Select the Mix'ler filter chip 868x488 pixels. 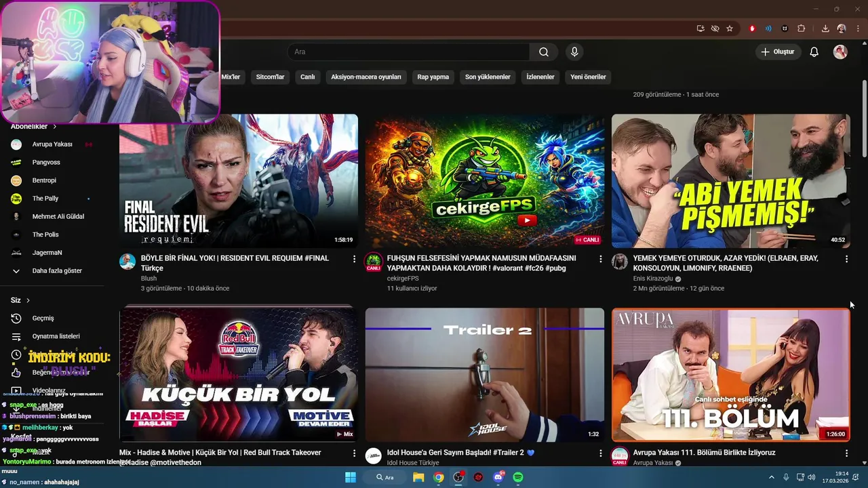231,77
